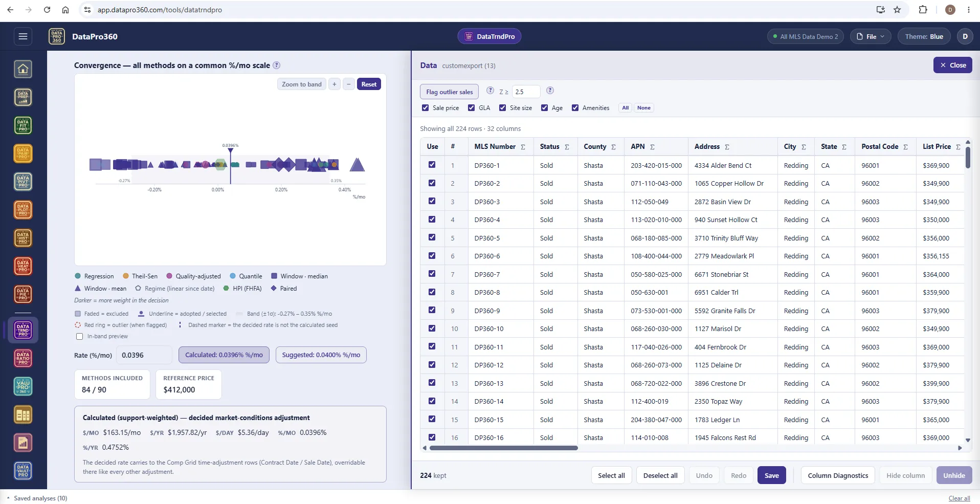Click the State column header

click(829, 146)
